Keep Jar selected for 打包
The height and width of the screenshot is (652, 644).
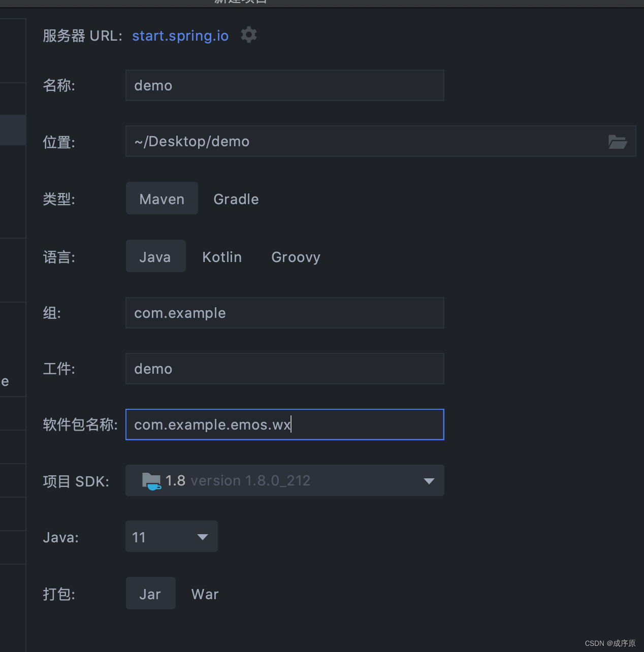150,593
